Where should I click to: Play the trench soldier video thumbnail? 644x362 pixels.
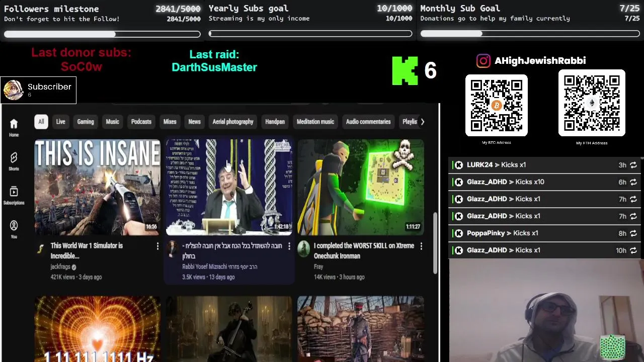361,329
